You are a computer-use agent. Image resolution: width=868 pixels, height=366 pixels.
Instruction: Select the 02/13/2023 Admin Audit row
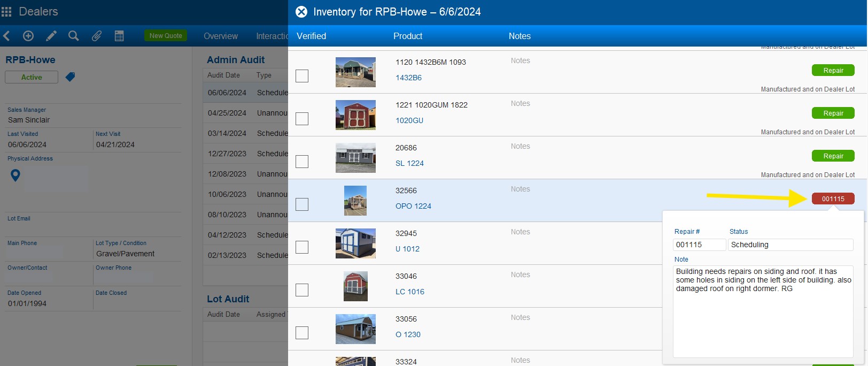coord(245,255)
